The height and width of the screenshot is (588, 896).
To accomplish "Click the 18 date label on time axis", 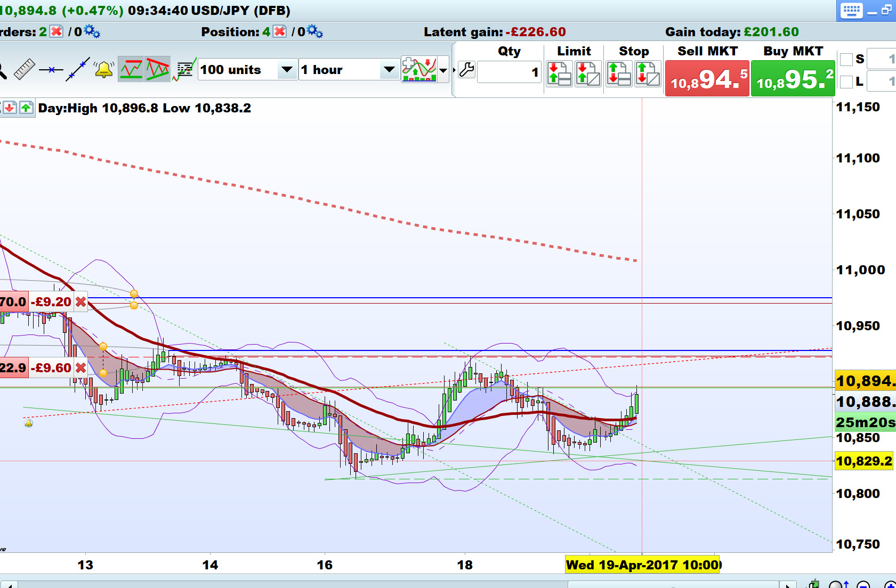I will coord(465,565).
